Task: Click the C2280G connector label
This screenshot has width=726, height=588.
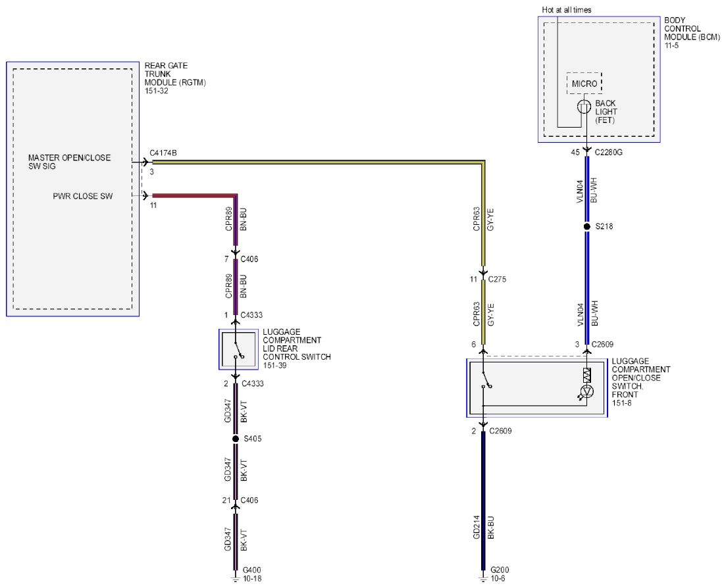Action: [608, 152]
